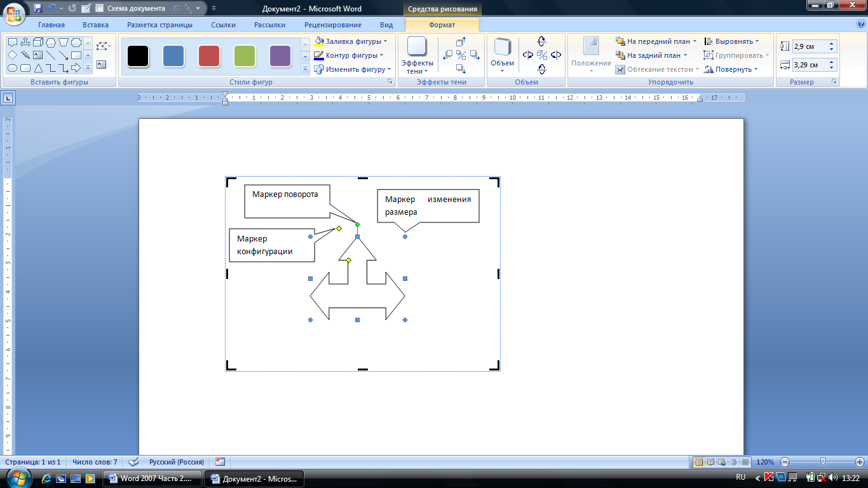Apply the blue shape style swatch

click(173, 56)
